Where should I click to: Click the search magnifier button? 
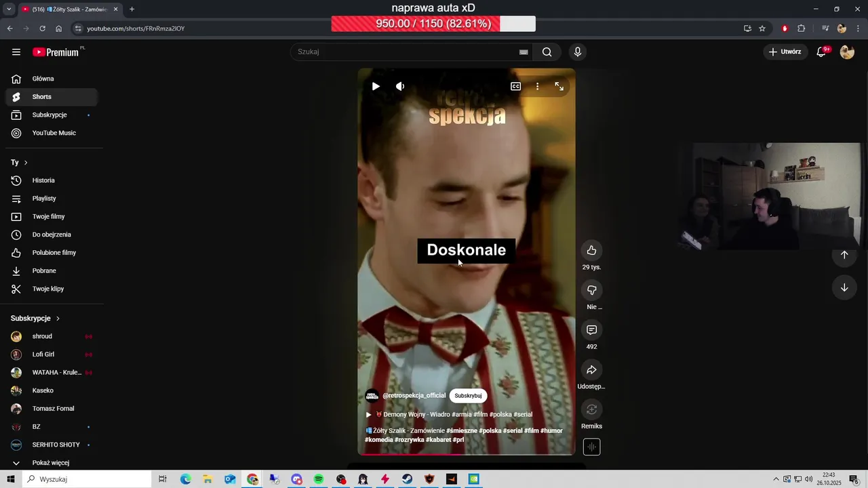coord(547,52)
